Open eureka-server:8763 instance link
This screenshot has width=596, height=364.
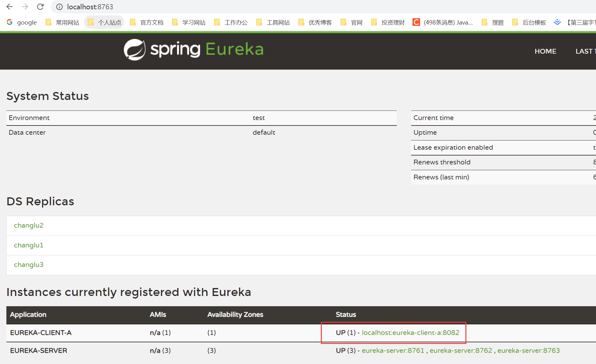click(x=529, y=351)
